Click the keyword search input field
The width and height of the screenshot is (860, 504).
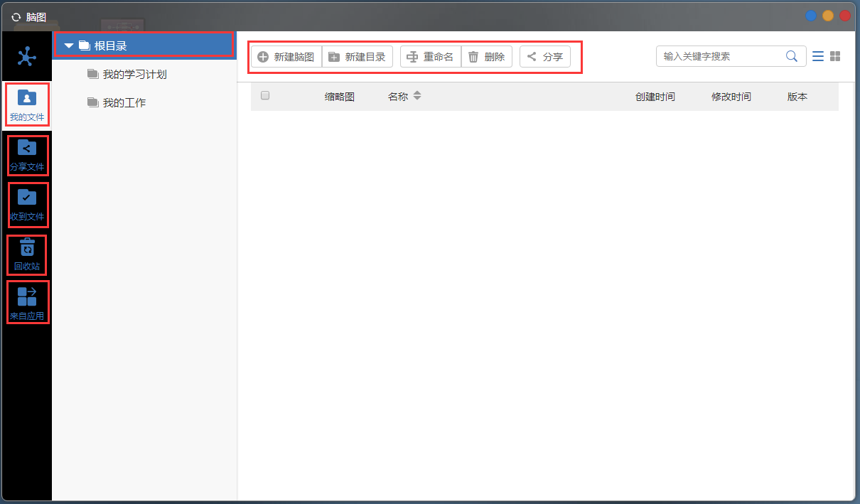(x=721, y=56)
